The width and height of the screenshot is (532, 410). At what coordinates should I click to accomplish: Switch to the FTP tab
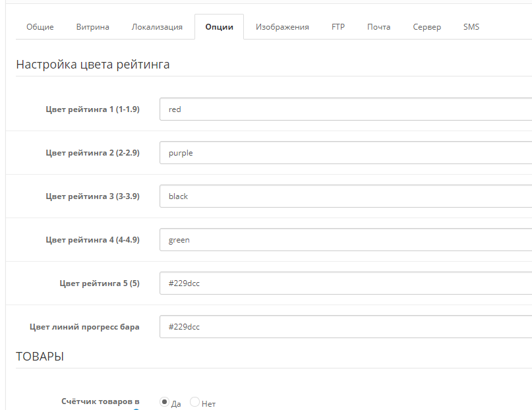click(338, 27)
